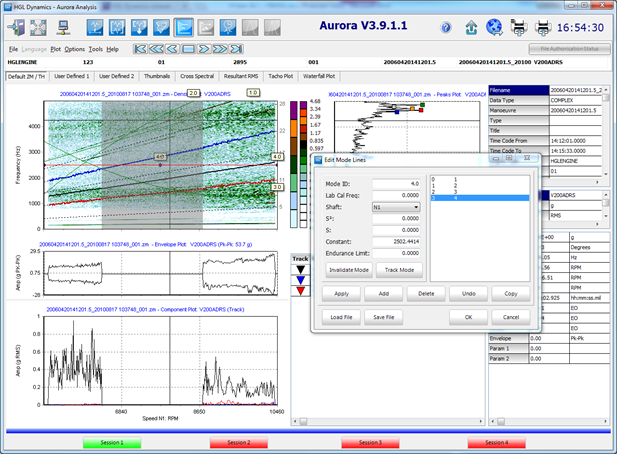
Task: Select mode list row '2 3'
Action: point(480,192)
